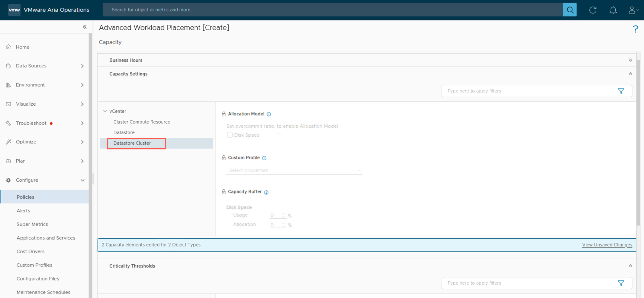The width and height of the screenshot is (644, 298).
Task: Toggle the Allocation Model lock
Action: pyautogui.click(x=223, y=114)
